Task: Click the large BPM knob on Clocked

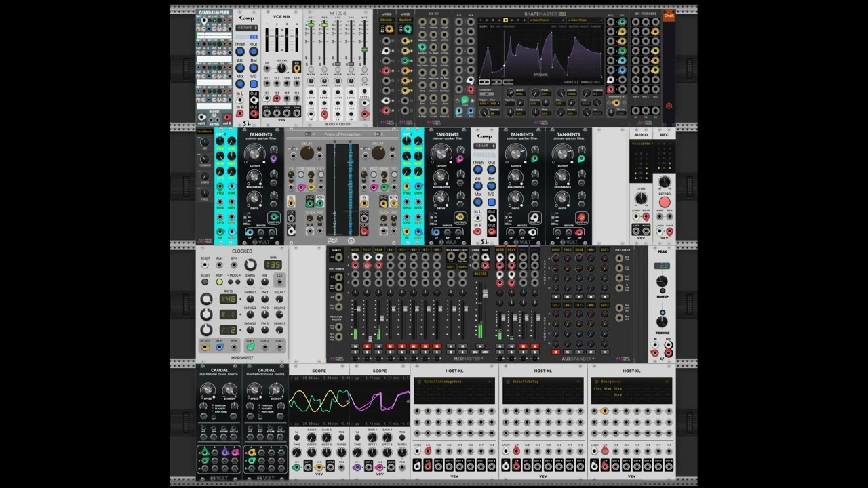Action: (250, 264)
